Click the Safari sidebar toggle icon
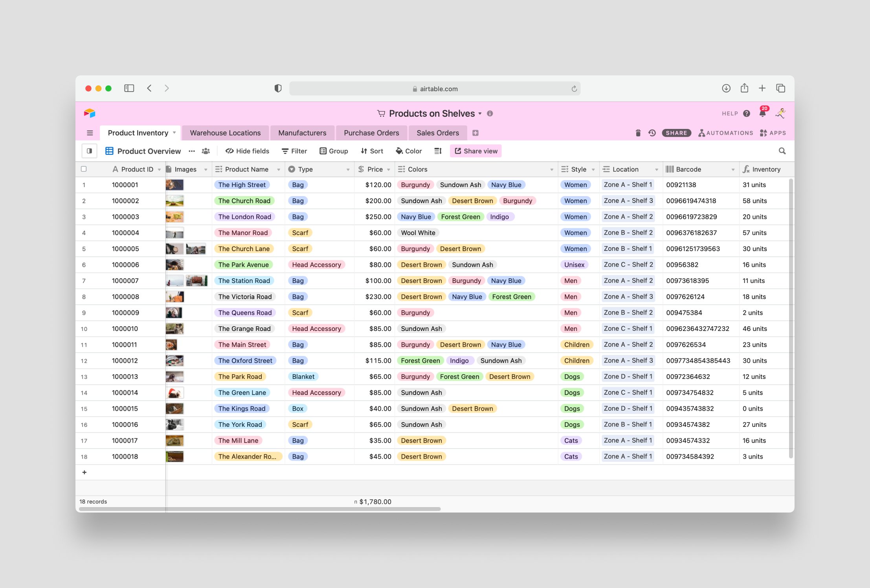 pos(129,88)
